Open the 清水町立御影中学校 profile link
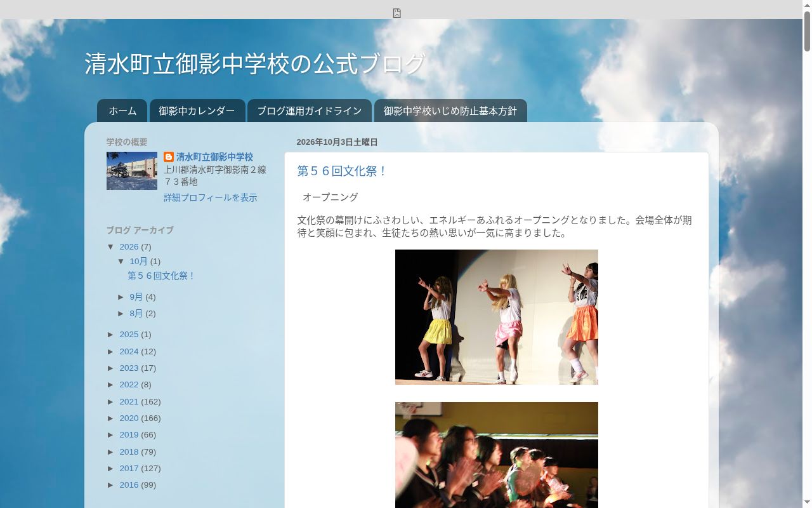The width and height of the screenshot is (812, 508). pyautogui.click(x=214, y=157)
